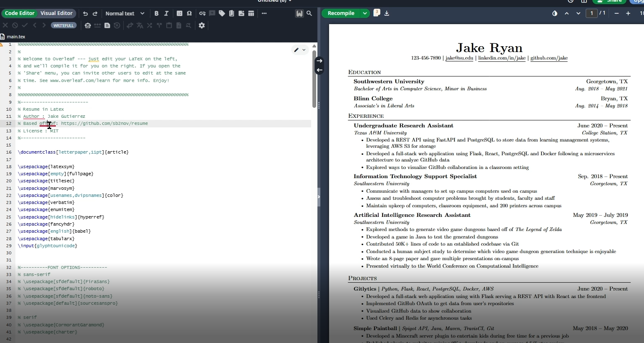Screen dimensions: 644x343
Task: Click line number 29 in gutter
Action: pyautogui.click(x=8, y=246)
